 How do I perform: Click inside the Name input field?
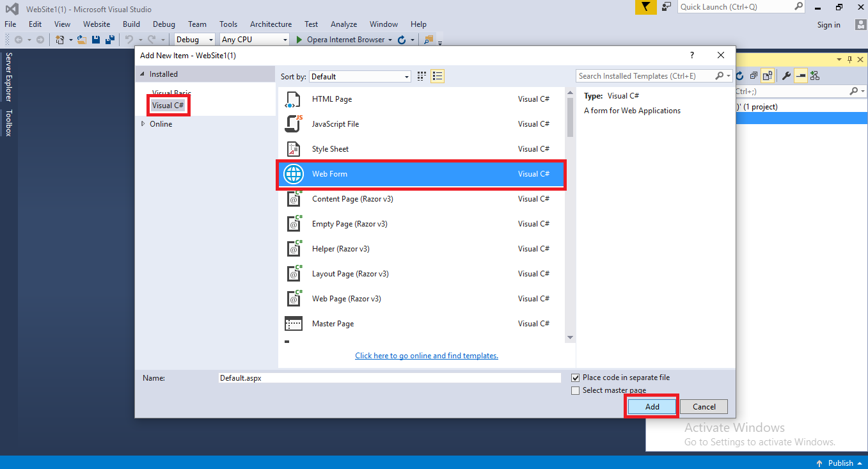click(384, 378)
